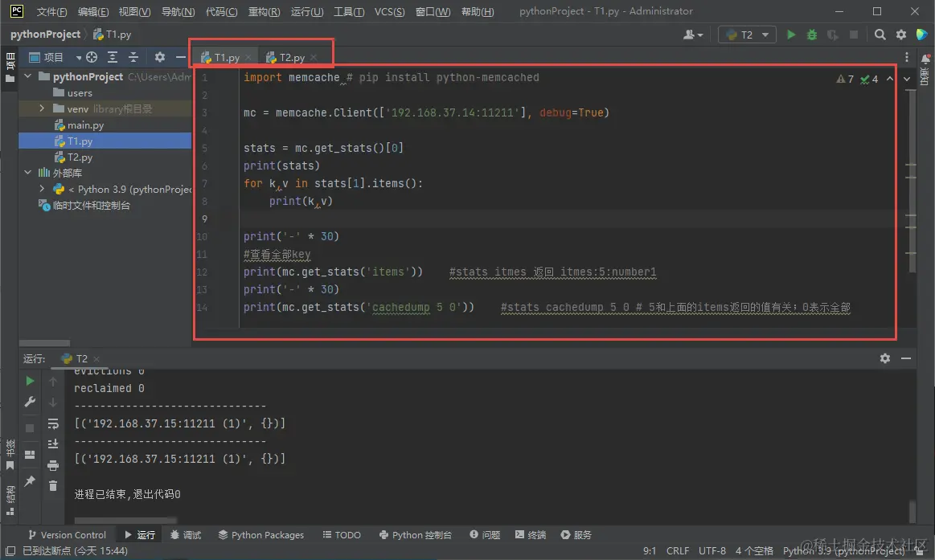Open the 终端 tool window
The height and width of the screenshot is (560, 935).
pyautogui.click(x=530, y=535)
